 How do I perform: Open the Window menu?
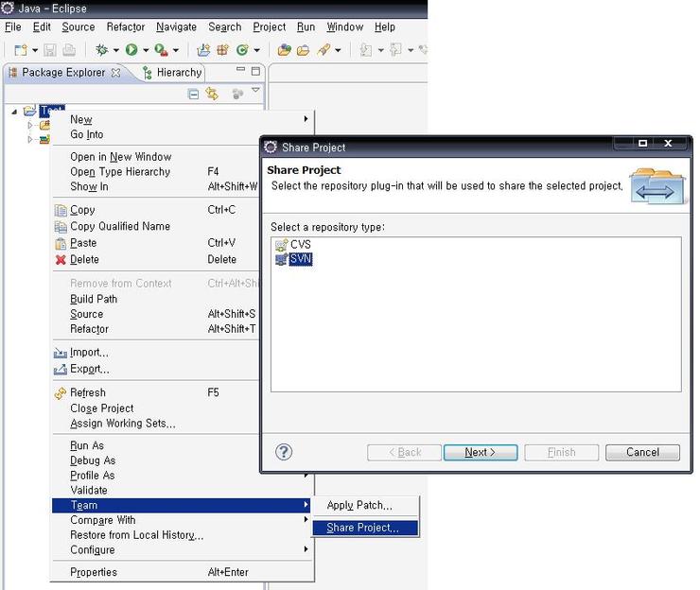(x=345, y=27)
